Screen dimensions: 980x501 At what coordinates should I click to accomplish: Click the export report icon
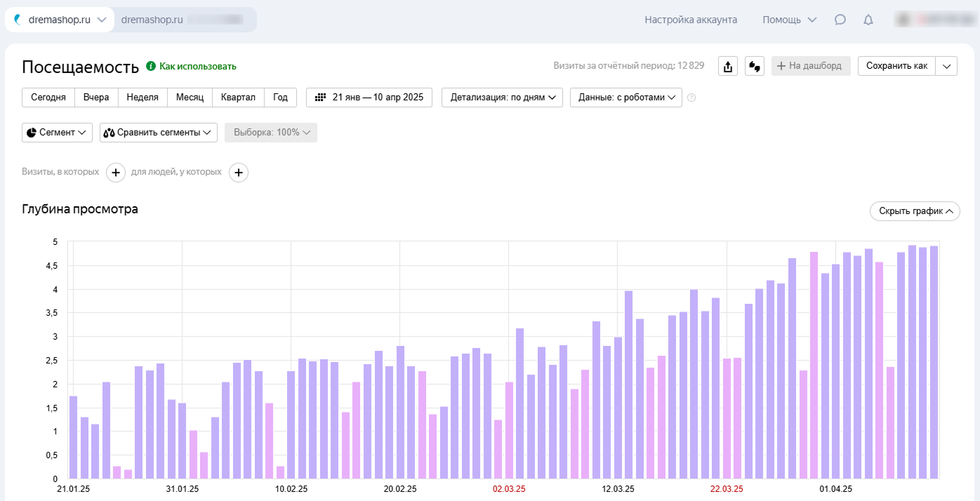pyautogui.click(x=728, y=66)
